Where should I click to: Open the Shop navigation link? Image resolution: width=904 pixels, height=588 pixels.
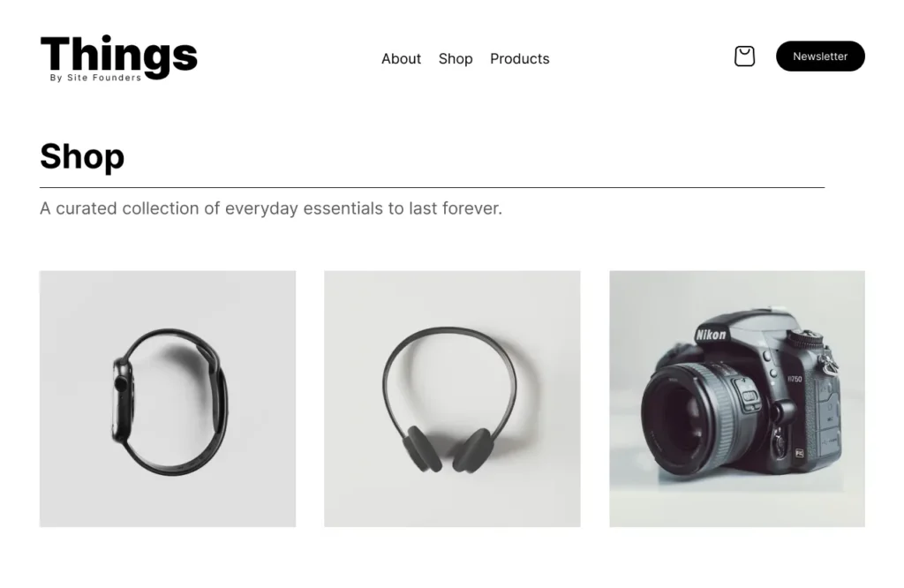coord(456,59)
